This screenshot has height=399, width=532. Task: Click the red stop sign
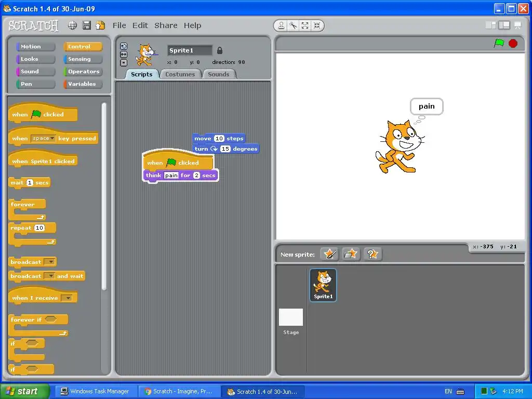tap(513, 44)
